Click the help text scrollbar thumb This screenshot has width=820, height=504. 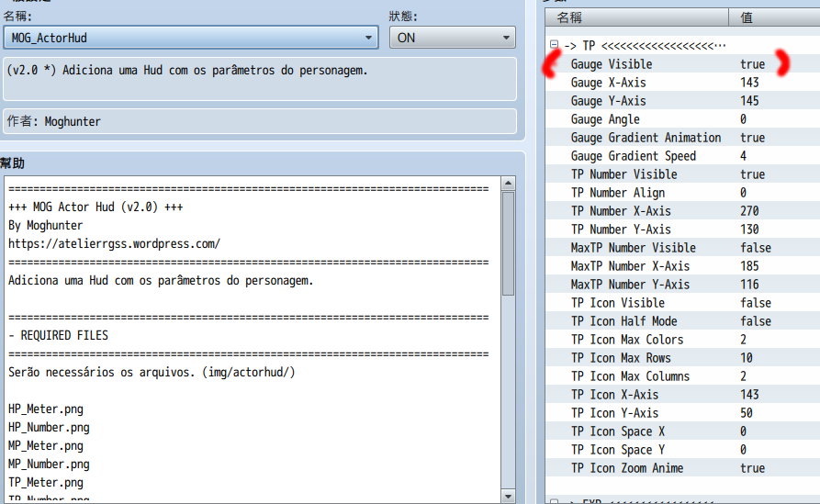coord(508,243)
